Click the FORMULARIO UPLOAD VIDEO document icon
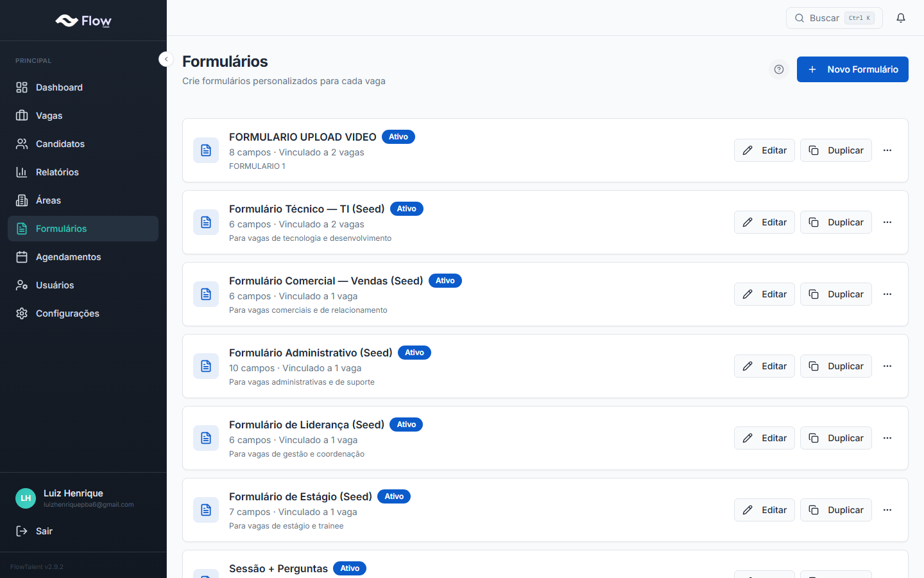This screenshot has width=924, height=578. [x=206, y=150]
